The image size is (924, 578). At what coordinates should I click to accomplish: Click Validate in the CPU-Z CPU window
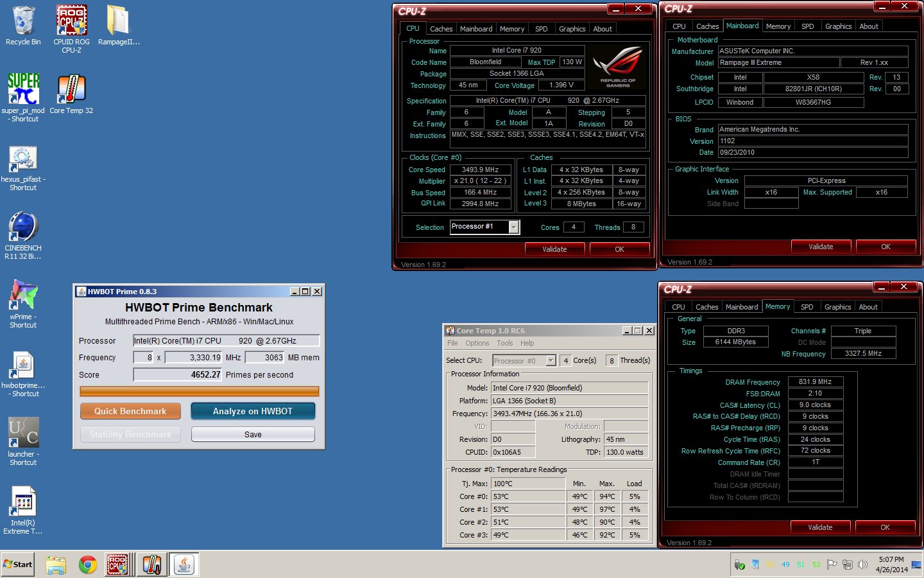coord(554,249)
